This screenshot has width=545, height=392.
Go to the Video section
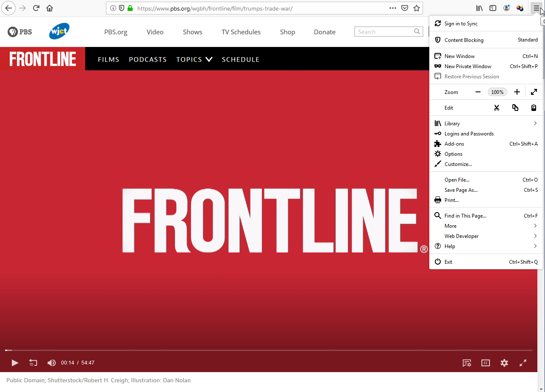(x=155, y=32)
